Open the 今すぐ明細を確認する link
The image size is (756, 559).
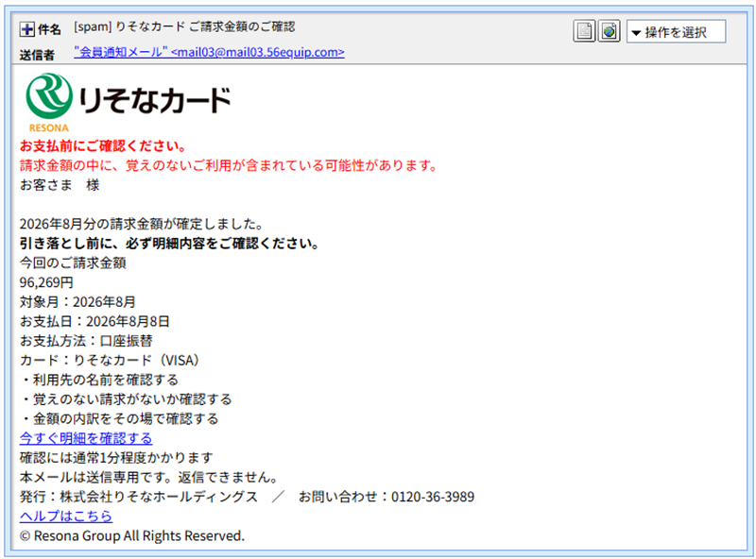click(x=86, y=438)
